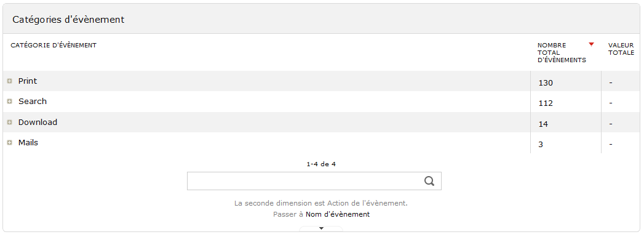This screenshot has height=237, width=644.
Task: Click the table search input field
Action: point(314,181)
